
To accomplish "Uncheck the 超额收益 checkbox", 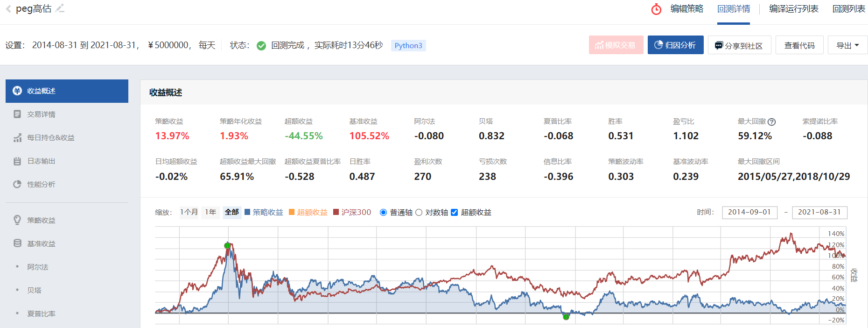I will (x=454, y=213).
